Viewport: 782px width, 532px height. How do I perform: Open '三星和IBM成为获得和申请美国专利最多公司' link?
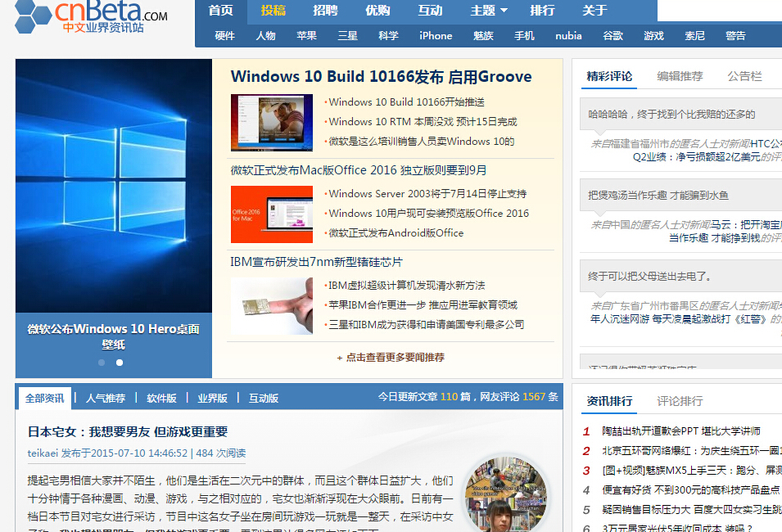pos(427,325)
